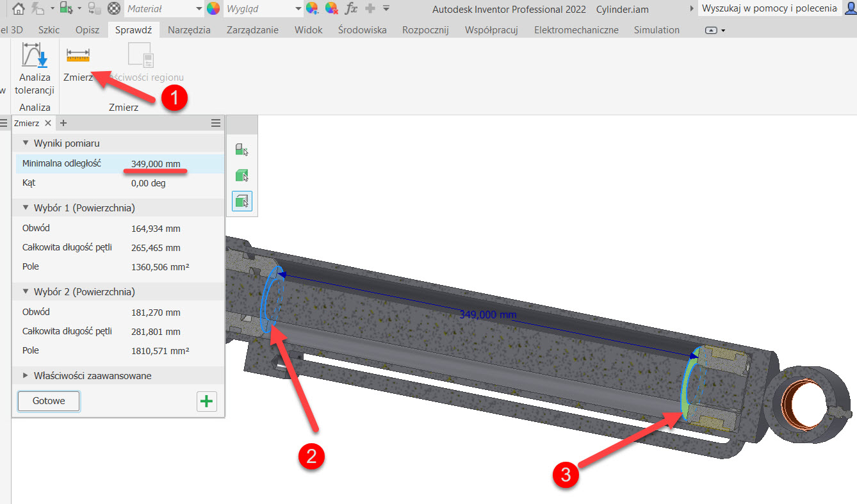Select the middle green part selection filter
The height and width of the screenshot is (504, 857).
pos(241,175)
